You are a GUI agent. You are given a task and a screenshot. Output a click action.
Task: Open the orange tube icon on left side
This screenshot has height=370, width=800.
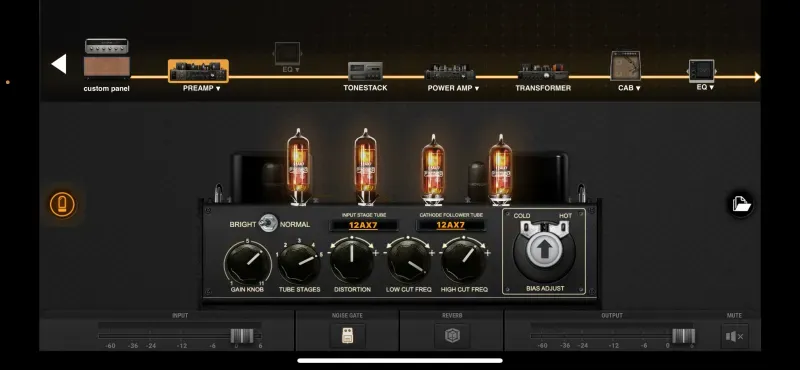click(x=62, y=205)
